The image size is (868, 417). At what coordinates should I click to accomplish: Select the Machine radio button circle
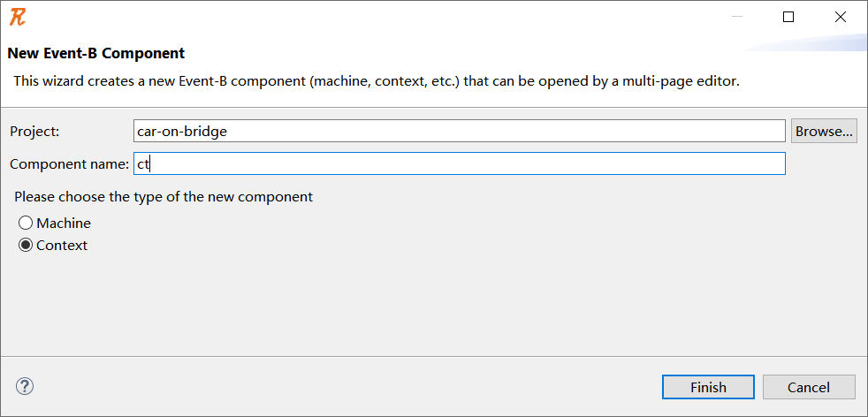[x=26, y=224]
